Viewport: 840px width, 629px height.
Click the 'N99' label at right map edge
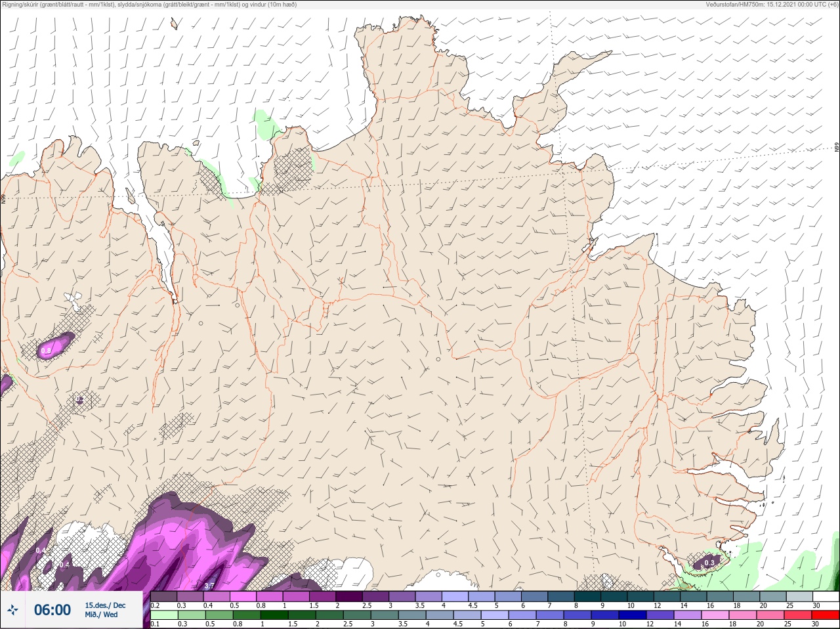pyautogui.click(x=837, y=148)
